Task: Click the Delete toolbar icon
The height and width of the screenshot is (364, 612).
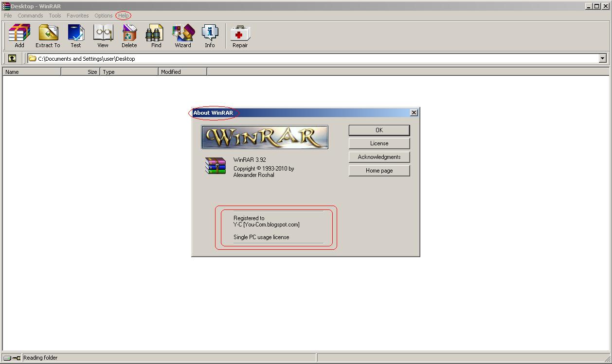Action: pyautogui.click(x=129, y=36)
